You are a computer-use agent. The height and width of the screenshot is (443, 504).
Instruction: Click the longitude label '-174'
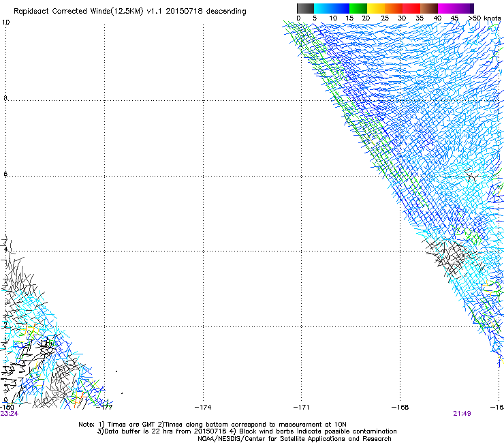click(203, 408)
